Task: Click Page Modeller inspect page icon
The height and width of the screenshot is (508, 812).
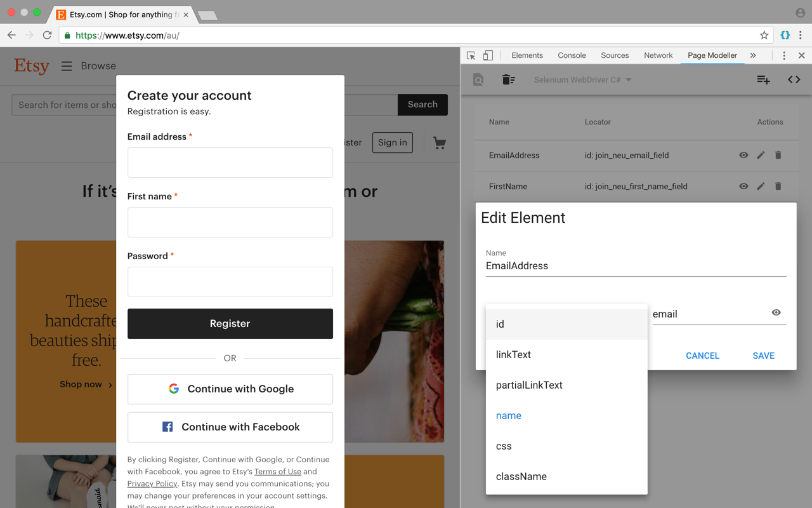Action: point(478,80)
